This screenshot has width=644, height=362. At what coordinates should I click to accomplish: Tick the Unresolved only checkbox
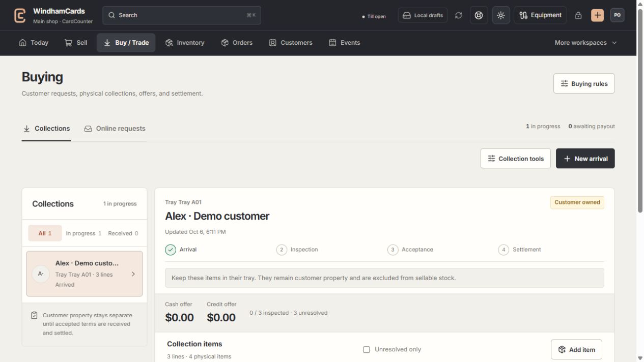pos(367,350)
